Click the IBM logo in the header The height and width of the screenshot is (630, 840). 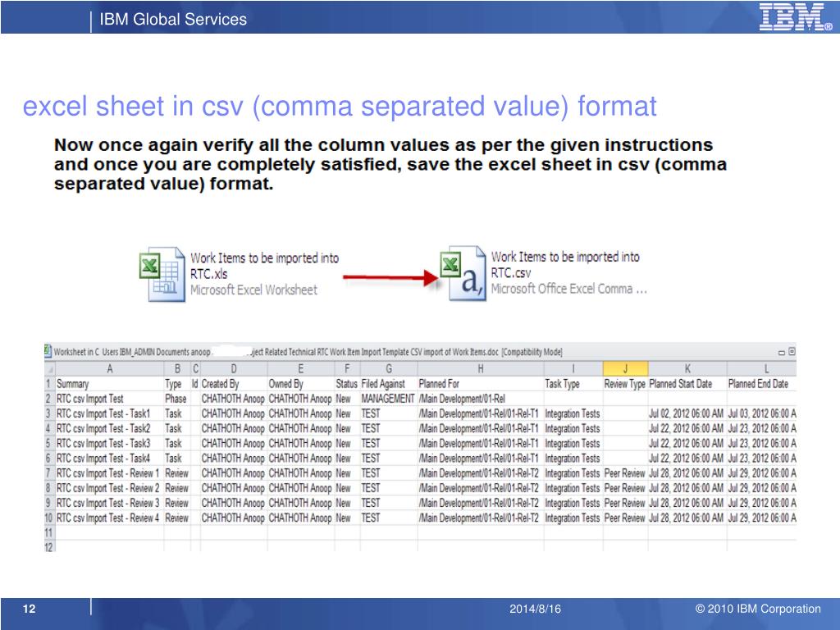tap(791, 17)
